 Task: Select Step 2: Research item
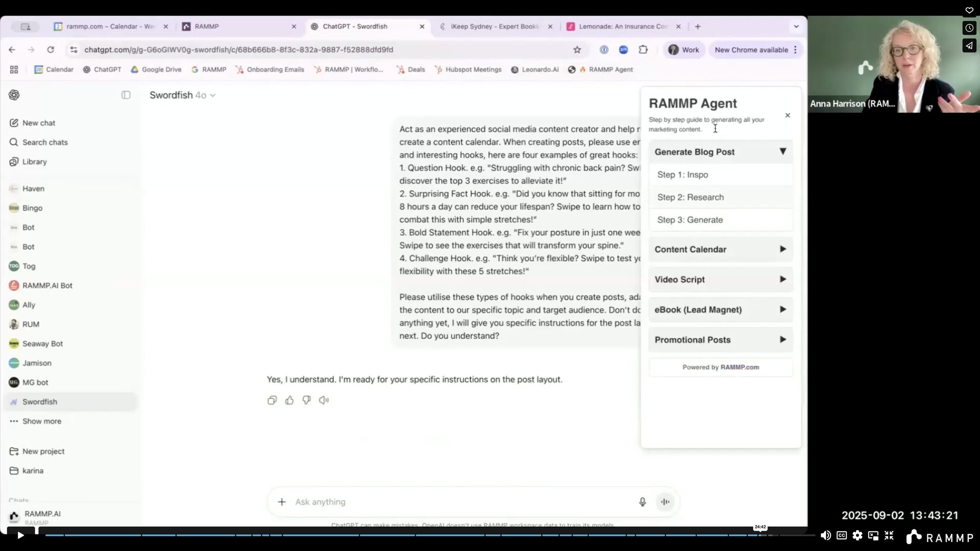tap(690, 197)
